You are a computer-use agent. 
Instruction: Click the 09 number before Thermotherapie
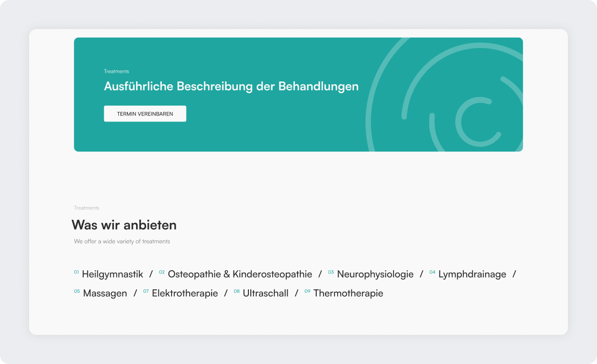coord(307,291)
